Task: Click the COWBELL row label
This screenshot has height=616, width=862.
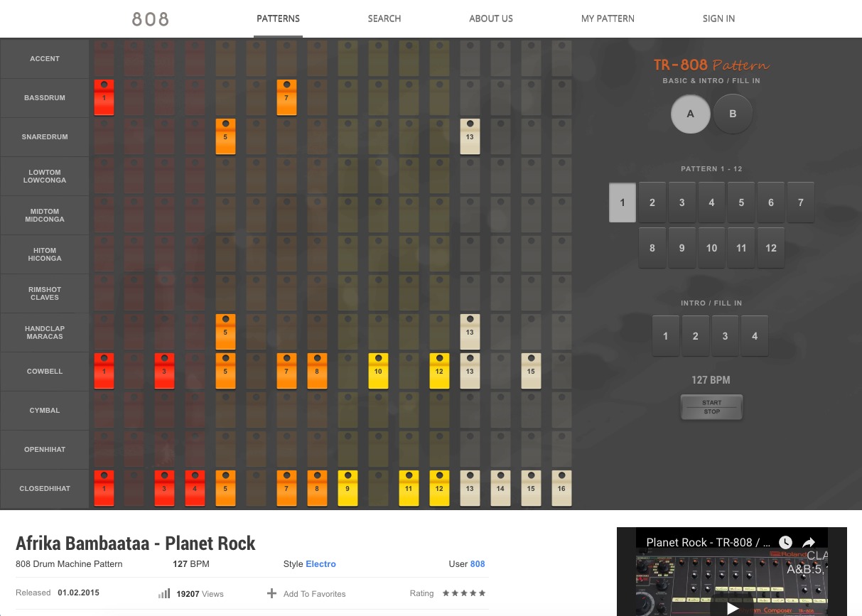Action: click(x=45, y=371)
